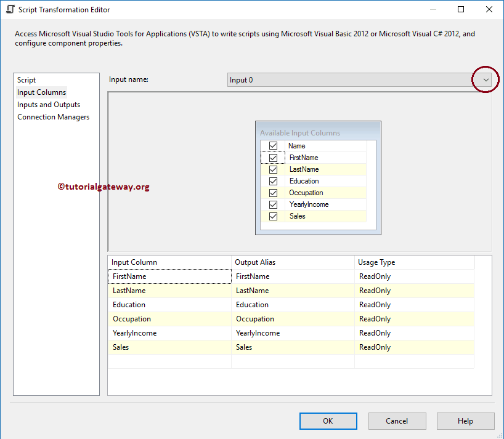Click the Cancel button
Screen dimensions: 504x439
click(397, 421)
